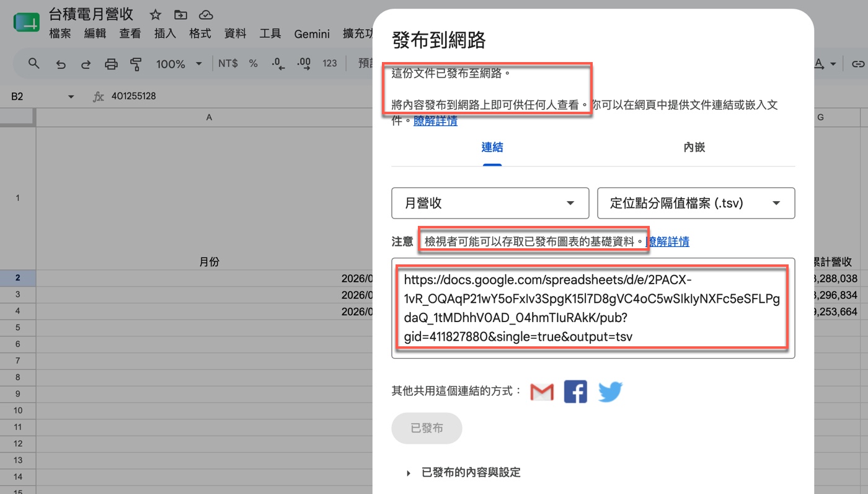Viewport: 868px width, 494px height.
Task: Click the published URL text box
Action: pos(593,308)
